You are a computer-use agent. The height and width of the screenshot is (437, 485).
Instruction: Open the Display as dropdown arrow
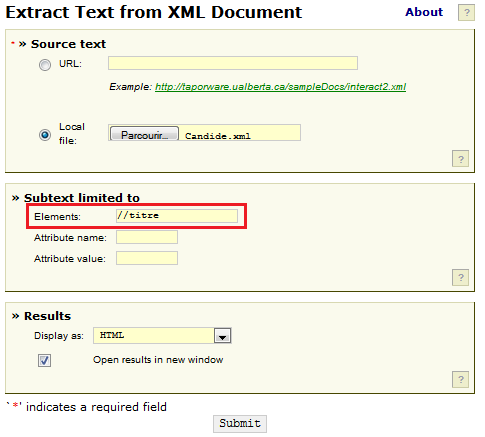pos(223,336)
